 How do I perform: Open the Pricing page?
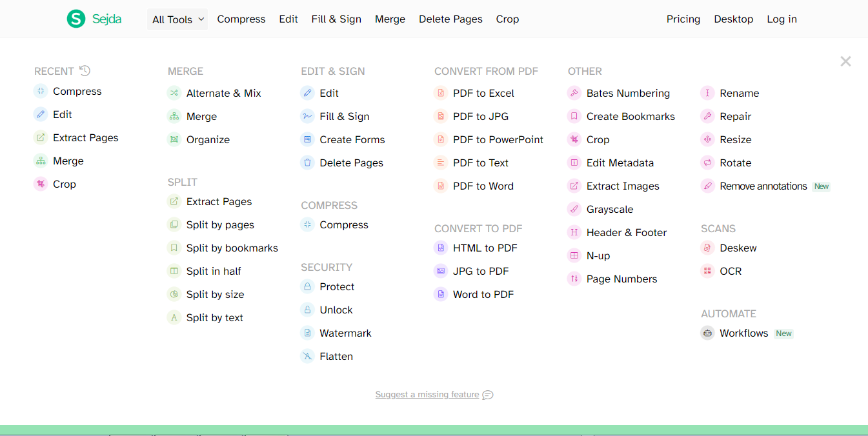[683, 19]
